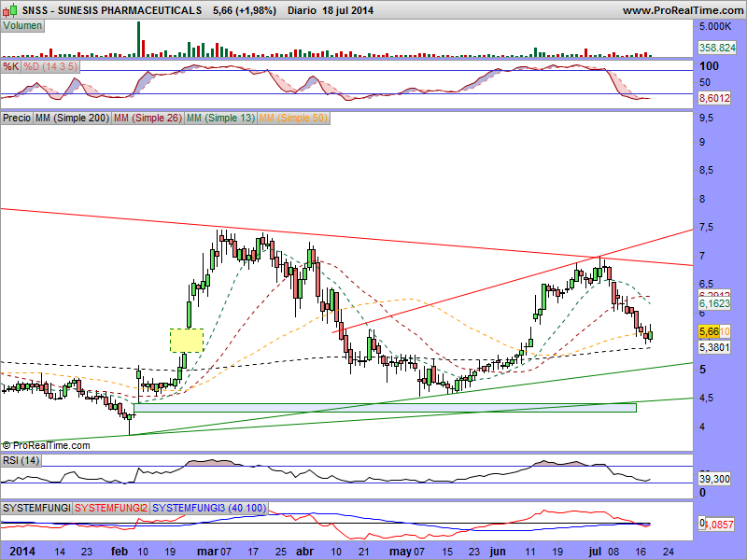The image size is (747, 560).
Task: Select the yellow 5,66 current price label
Action: click(709, 331)
